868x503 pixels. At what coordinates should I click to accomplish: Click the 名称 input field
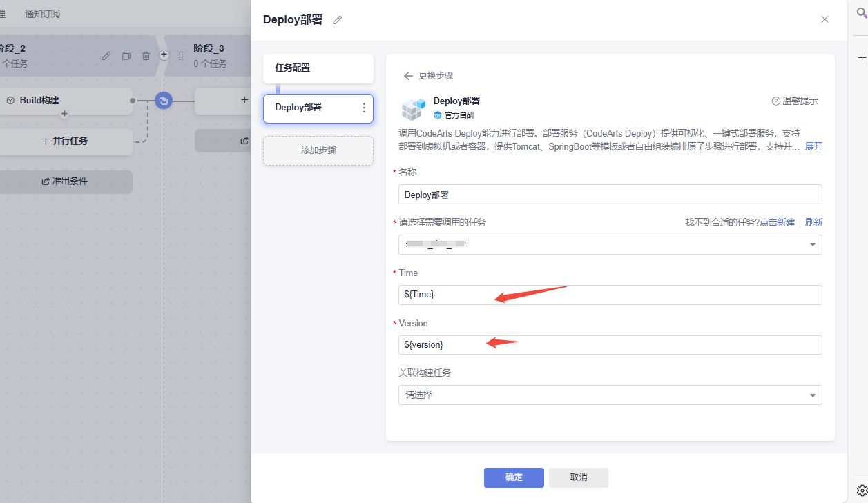click(x=610, y=195)
